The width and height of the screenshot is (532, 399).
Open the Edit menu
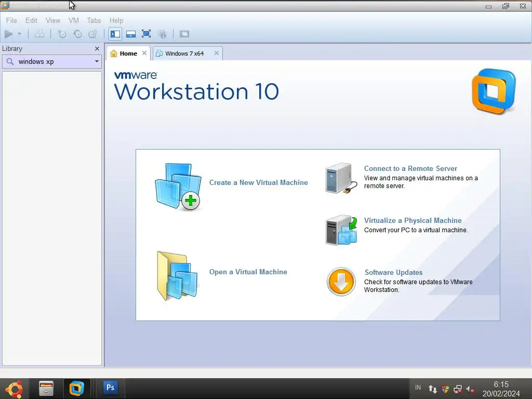[31, 20]
